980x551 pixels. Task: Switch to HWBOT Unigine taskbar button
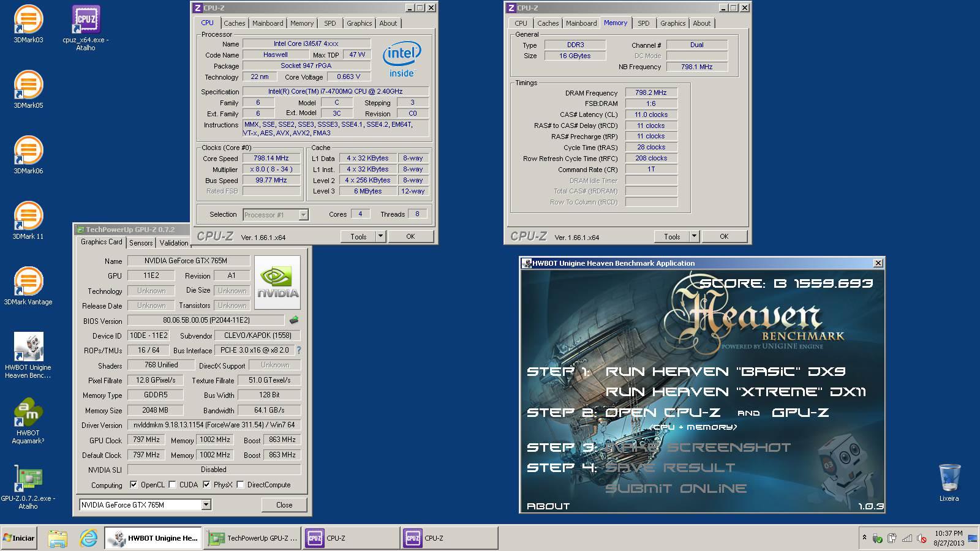(153, 538)
